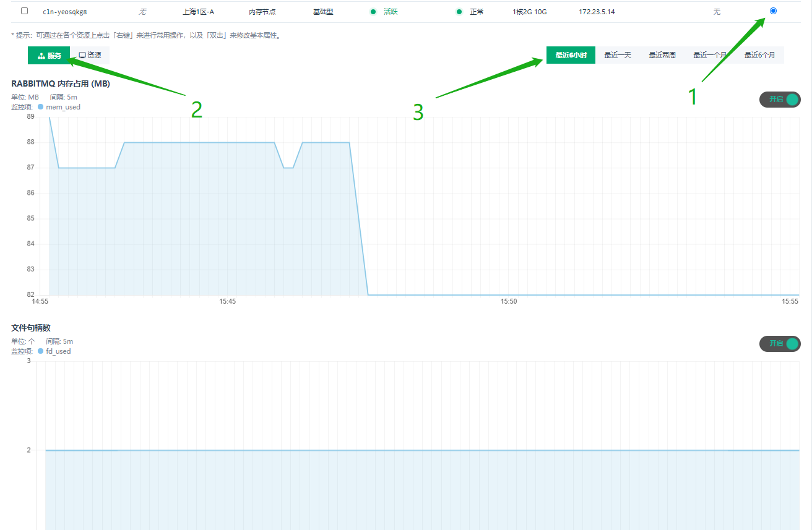Click the 15:50 label on the memory chart axis
The height and width of the screenshot is (530, 812).
pyautogui.click(x=509, y=302)
